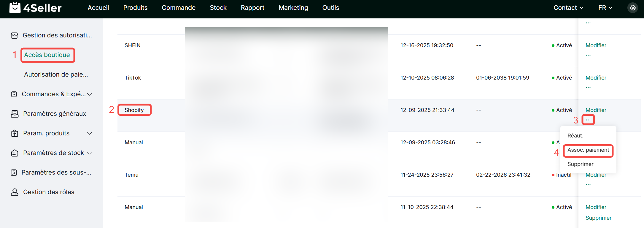Click the Paramètres de stock icon
Viewport: 644px width, 228px height.
[x=15, y=153]
